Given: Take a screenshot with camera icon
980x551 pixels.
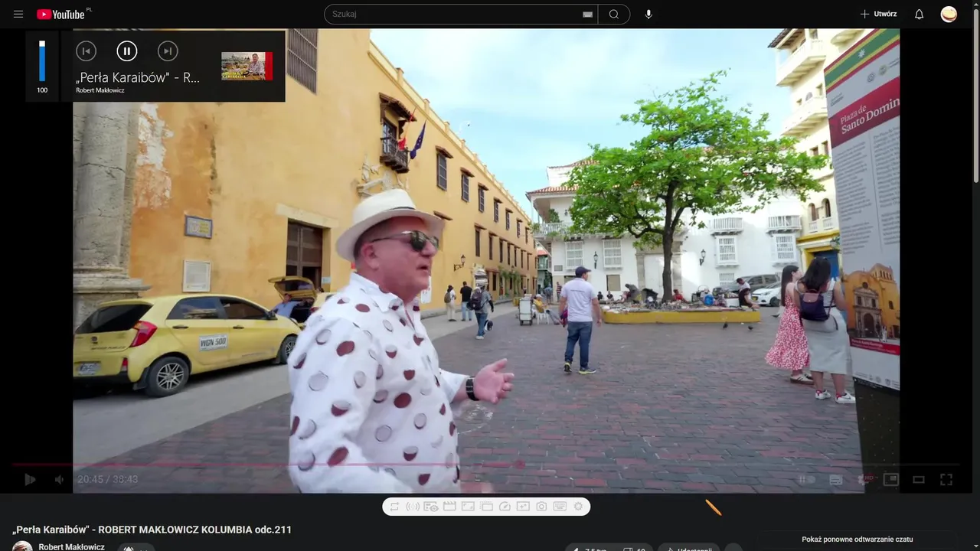Looking at the screenshot, I should (x=541, y=507).
